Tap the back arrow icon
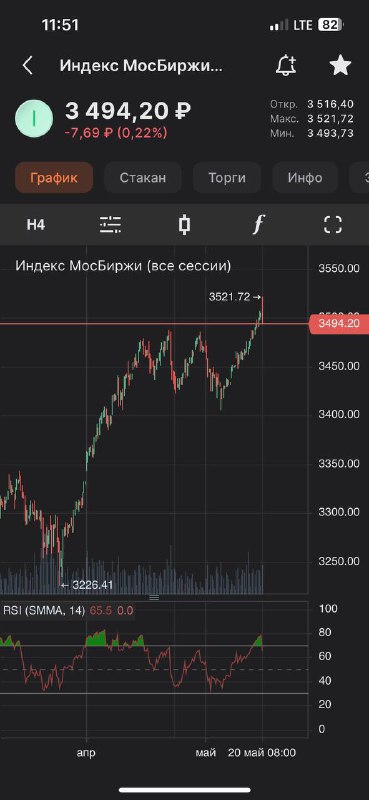Screen dimensions: 369x800 point(28,66)
